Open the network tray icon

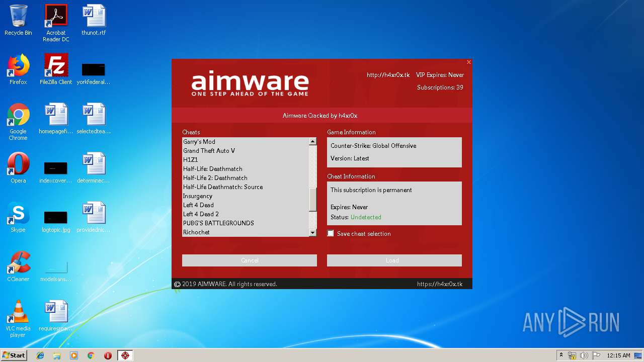tap(572, 355)
